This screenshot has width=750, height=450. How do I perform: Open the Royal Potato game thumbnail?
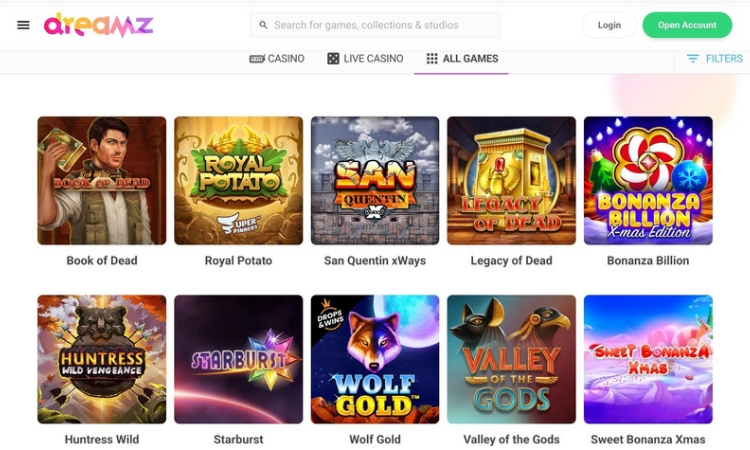pyautogui.click(x=238, y=180)
